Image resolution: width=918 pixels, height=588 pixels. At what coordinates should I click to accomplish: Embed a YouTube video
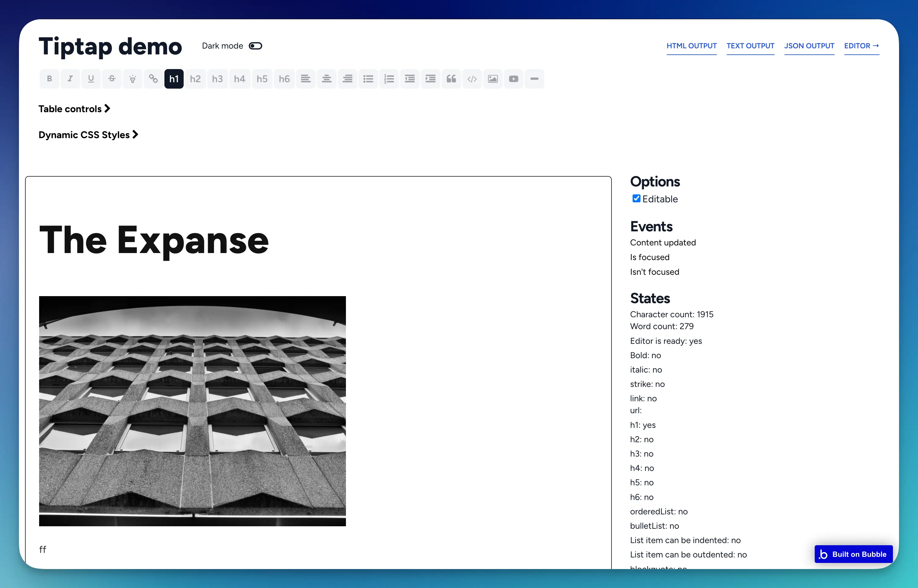click(514, 79)
